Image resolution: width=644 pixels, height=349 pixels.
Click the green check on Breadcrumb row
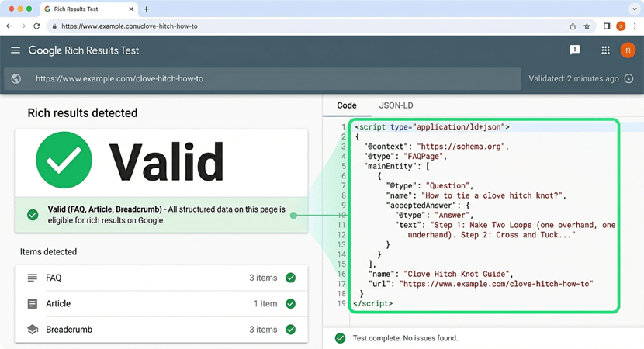[291, 330]
